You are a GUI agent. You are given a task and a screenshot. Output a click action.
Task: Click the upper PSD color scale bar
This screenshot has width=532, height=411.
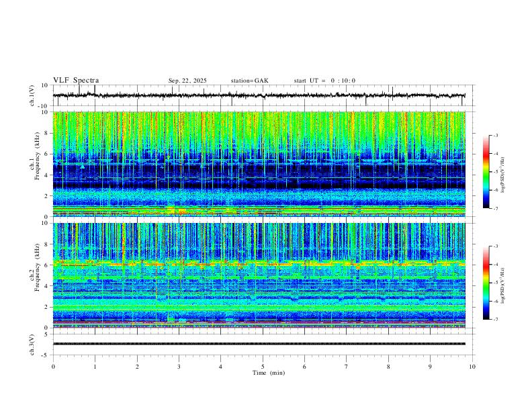[x=486, y=172]
